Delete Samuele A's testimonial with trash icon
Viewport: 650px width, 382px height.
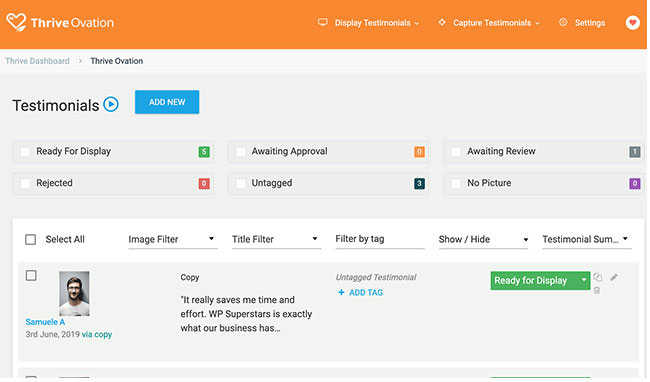pos(597,290)
